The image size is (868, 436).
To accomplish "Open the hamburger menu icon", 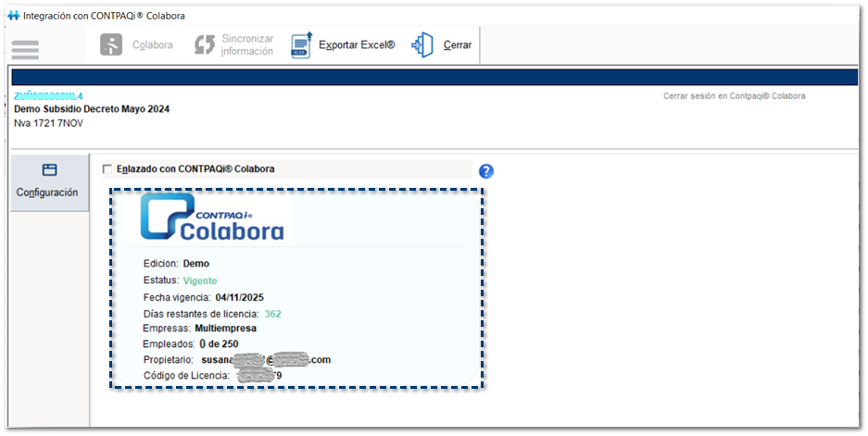I will 25,50.
